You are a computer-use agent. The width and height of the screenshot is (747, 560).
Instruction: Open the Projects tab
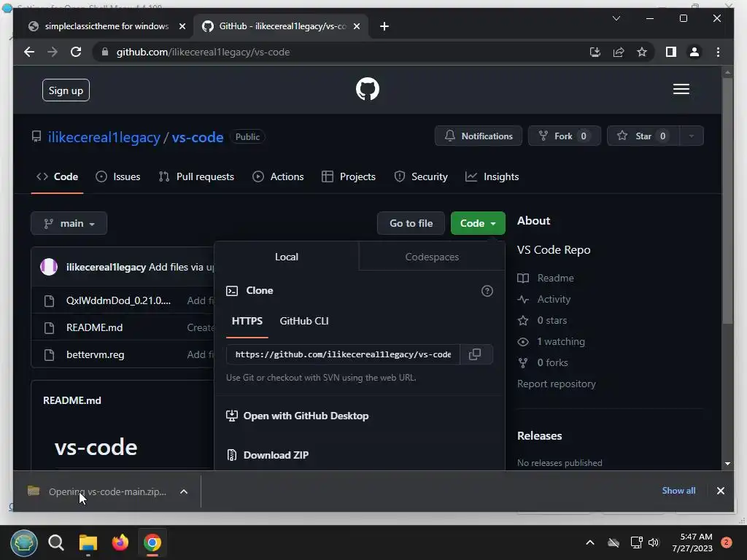click(x=349, y=176)
